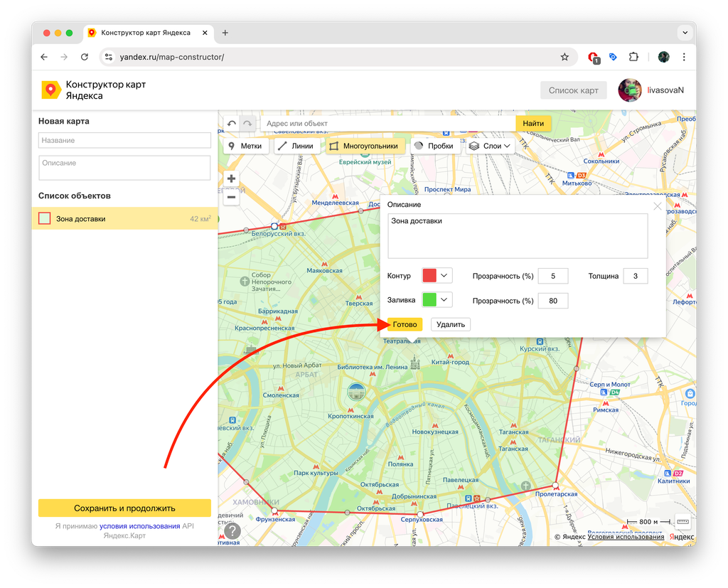Click the Готово button
Image resolution: width=728 pixels, height=588 pixels.
pyautogui.click(x=405, y=325)
